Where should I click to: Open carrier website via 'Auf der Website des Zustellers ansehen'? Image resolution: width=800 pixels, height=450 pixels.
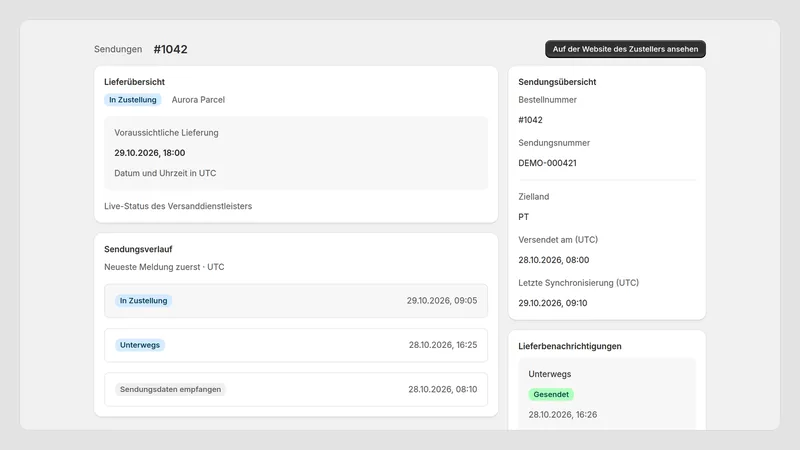[x=625, y=49]
